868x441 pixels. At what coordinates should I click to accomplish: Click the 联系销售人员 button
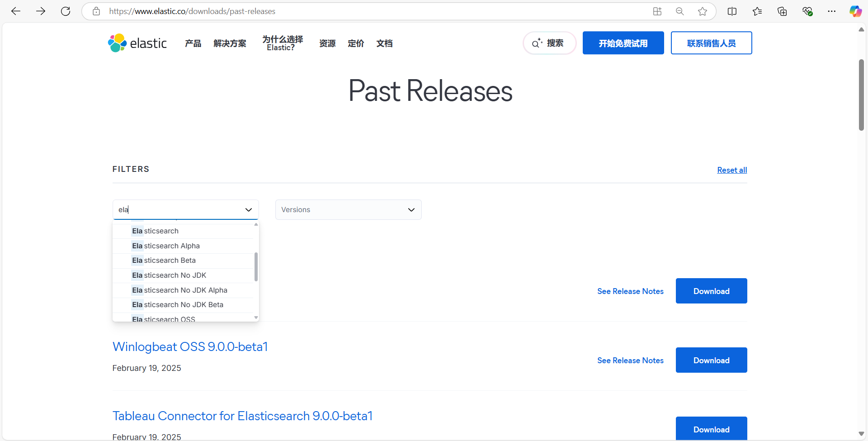pos(711,43)
